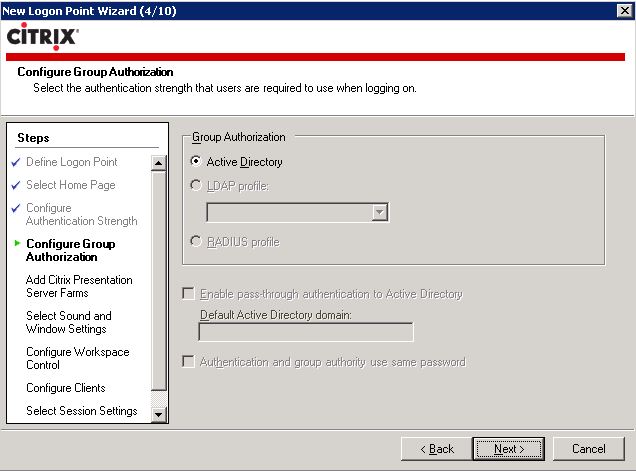The height and width of the screenshot is (471, 636).
Task: Click the Default Active Directory domain field
Action: pyautogui.click(x=306, y=332)
